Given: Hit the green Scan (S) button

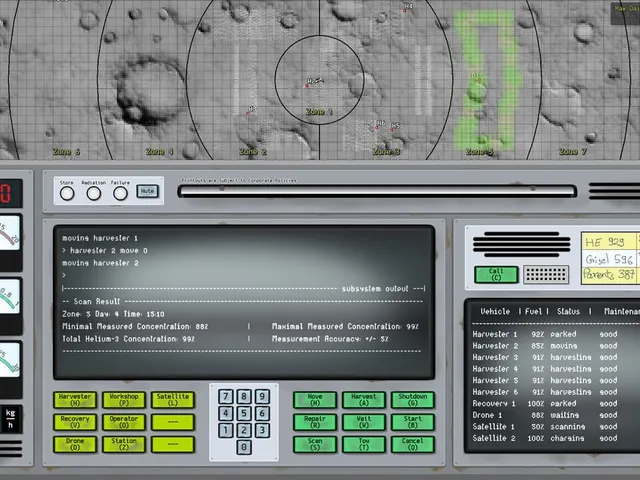Looking at the screenshot, I should pyautogui.click(x=315, y=444).
